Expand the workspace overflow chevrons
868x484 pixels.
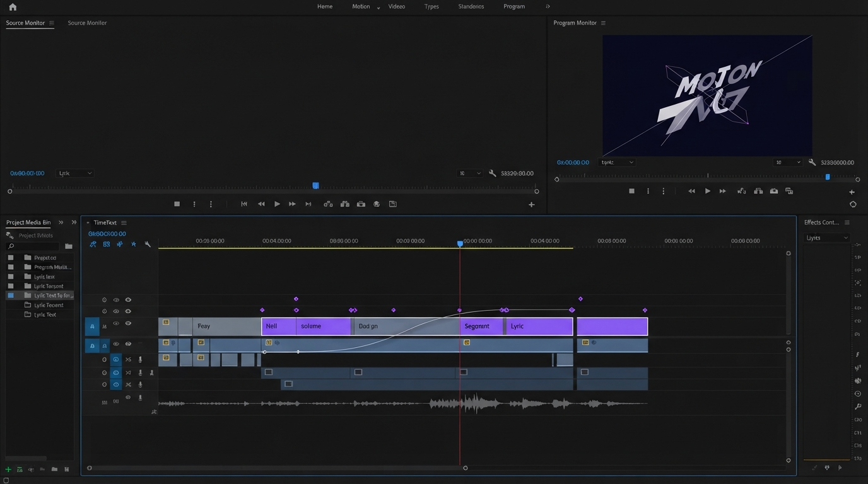coord(548,6)
